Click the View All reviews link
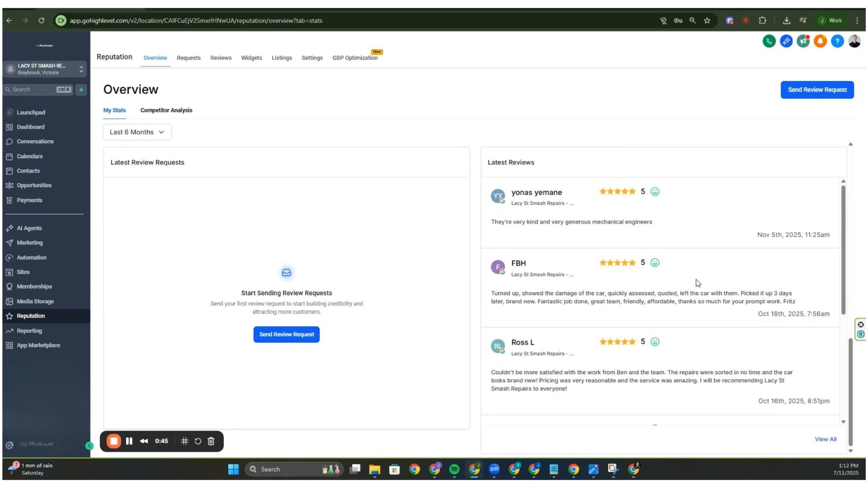Image resolution: width=868 pixels, height=488 pixels. [x=826, y=439]
